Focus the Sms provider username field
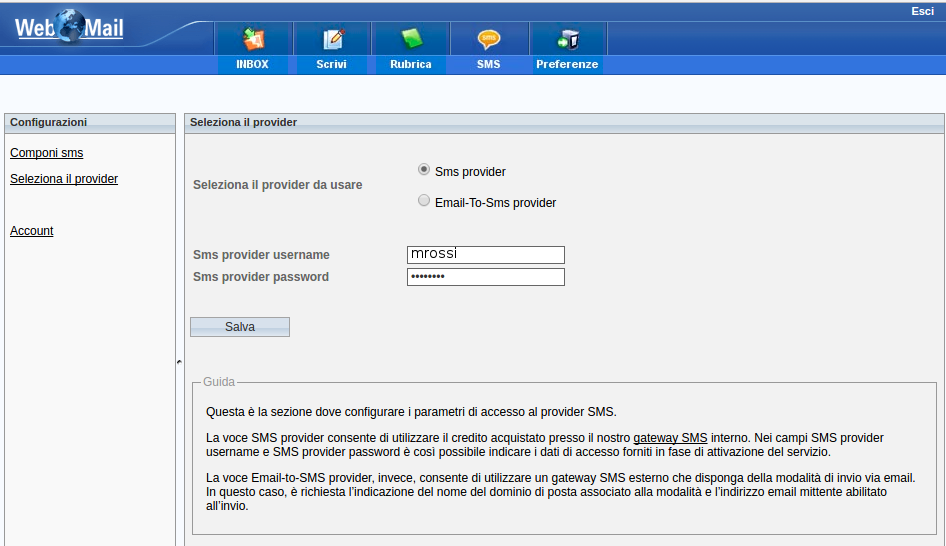 pos(486,255)
